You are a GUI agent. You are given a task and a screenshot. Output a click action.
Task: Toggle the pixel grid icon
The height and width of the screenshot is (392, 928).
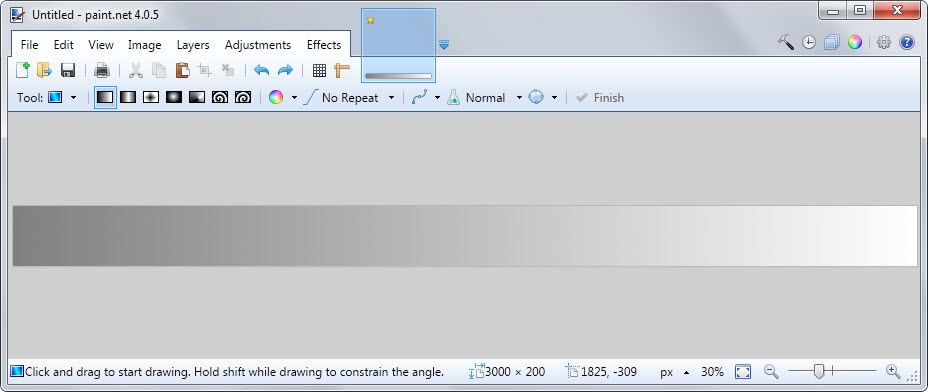pos(320,70)
